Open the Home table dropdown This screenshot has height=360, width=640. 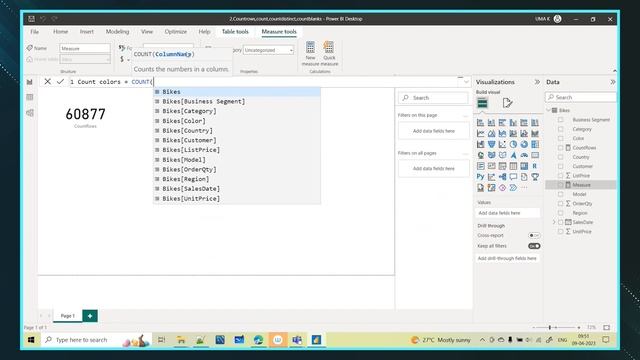coord(85,59)
